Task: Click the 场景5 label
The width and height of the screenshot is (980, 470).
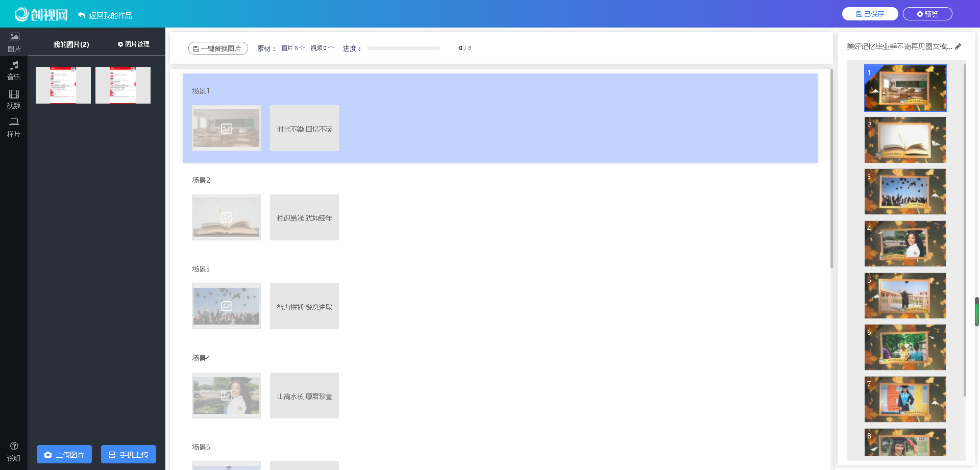Action: click(201, 447)
